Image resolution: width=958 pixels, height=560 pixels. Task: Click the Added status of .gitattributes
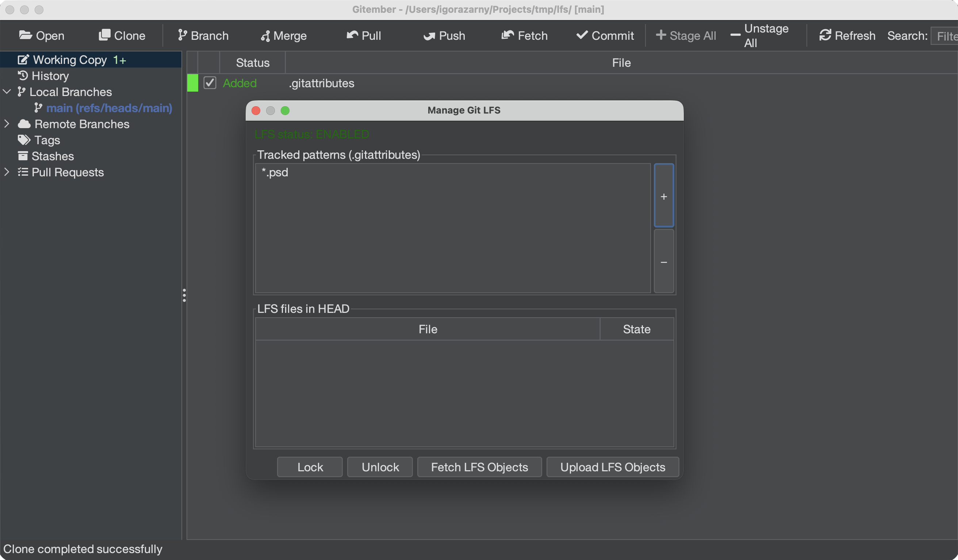[x=239, y=83]
